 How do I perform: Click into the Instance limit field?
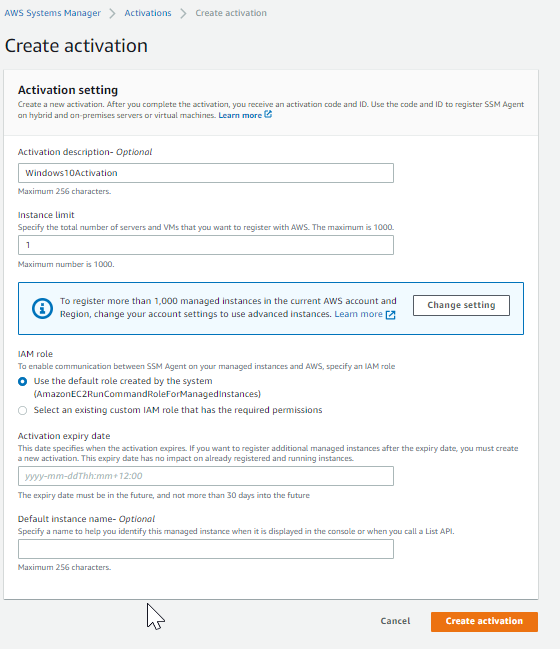click(206, 245)
